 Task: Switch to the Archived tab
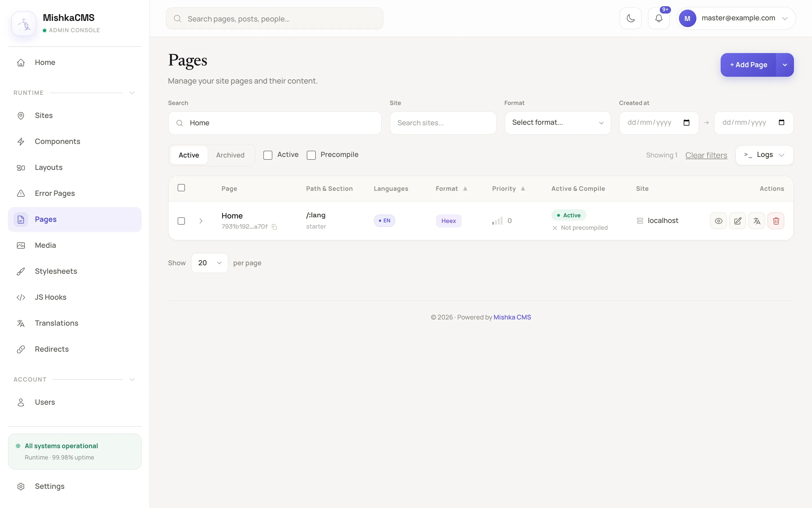pos(230,155)
